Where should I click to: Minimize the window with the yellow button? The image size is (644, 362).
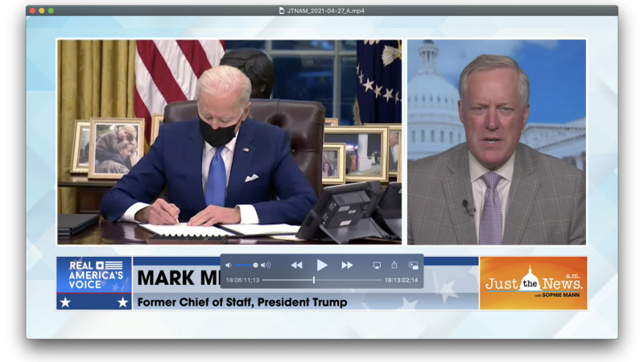pos(42,10)
